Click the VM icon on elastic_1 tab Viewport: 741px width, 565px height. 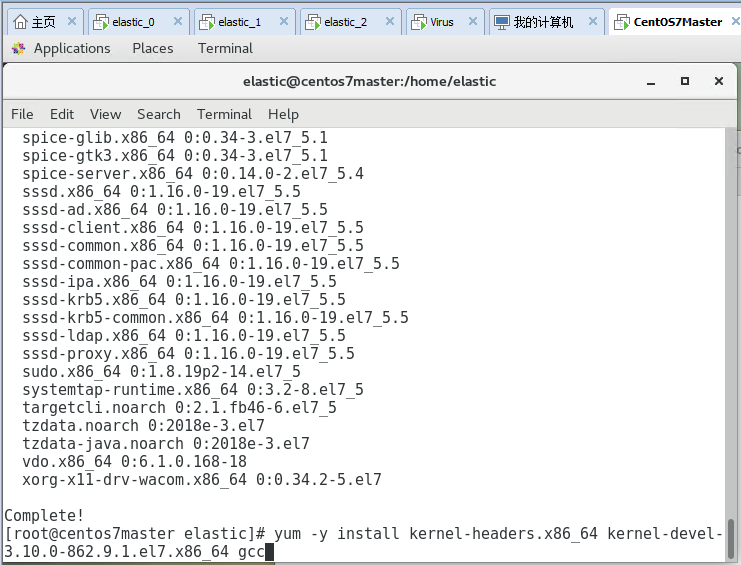207,22
